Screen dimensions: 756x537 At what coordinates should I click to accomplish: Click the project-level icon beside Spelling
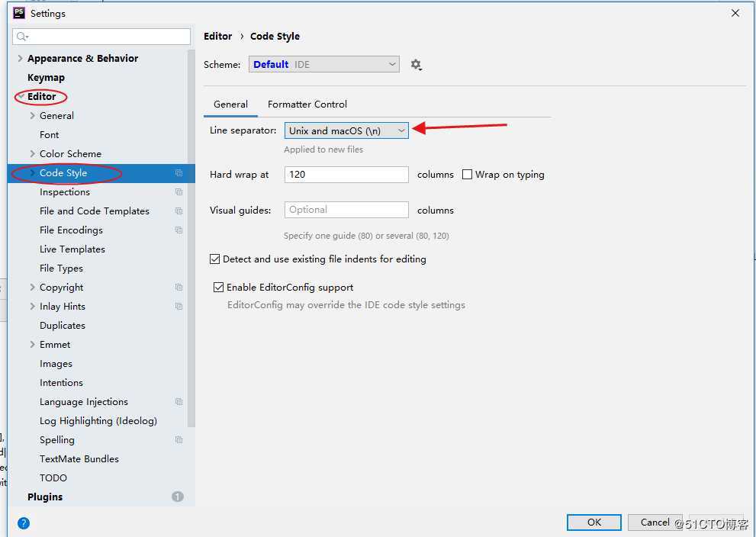[x=179, y=439]
